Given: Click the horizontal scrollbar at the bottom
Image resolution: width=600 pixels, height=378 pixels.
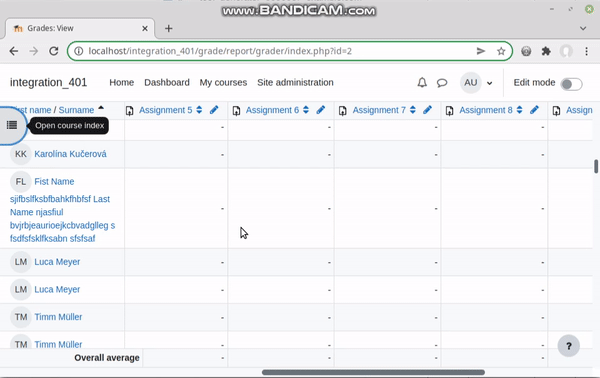Looking at the screenshot, I should click(x=373, y=372).
